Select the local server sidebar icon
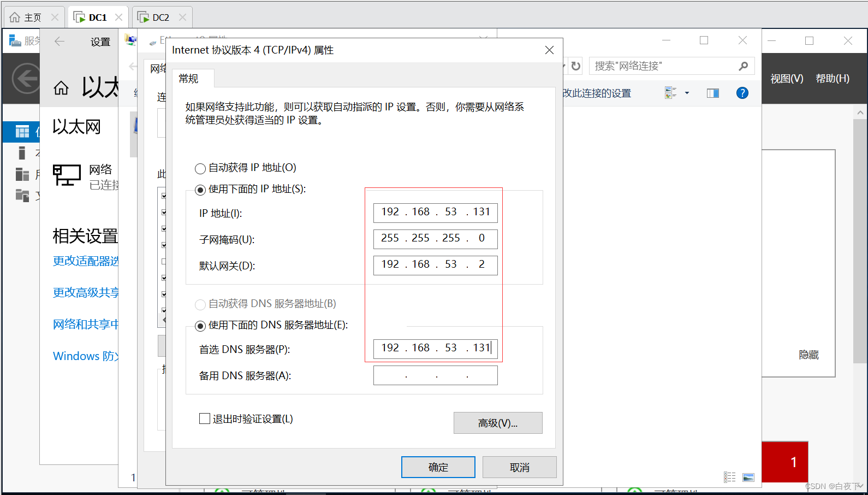868x495 pixels. click(22, 153)
